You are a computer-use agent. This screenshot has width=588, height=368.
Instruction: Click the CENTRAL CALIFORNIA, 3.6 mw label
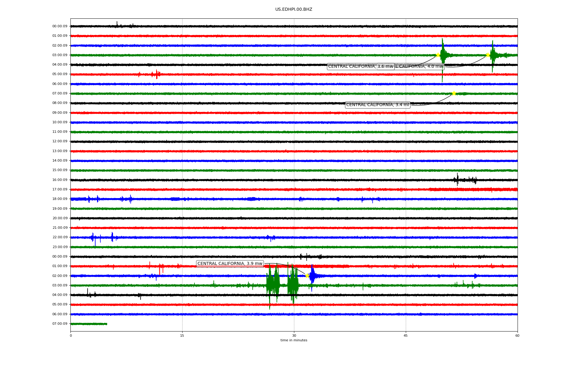click(352, 67)
